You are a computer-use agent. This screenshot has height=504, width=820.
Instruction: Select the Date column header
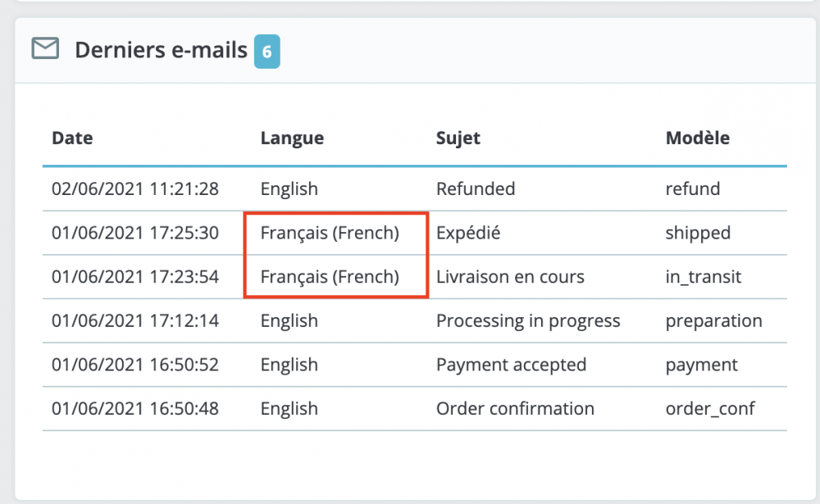pos(72,138)
